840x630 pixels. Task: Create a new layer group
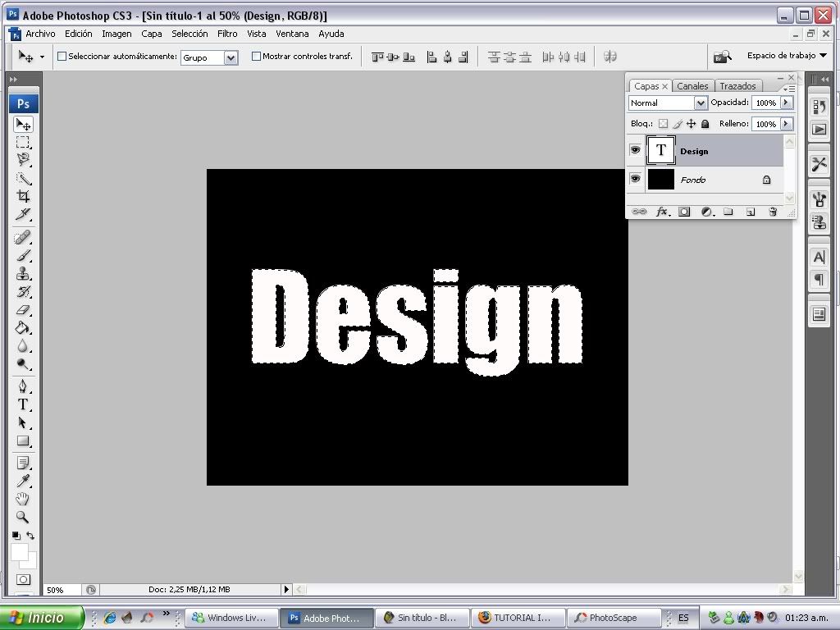[728, 212]
